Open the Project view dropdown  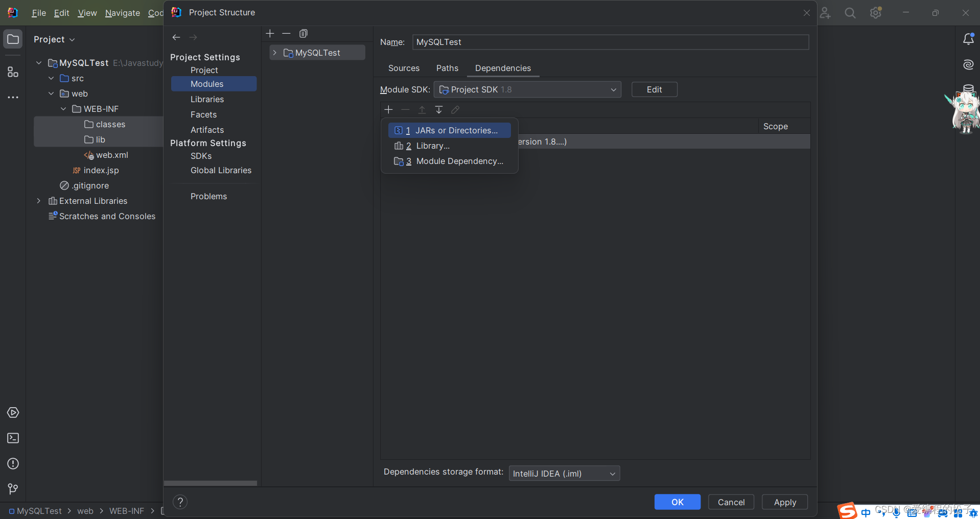click(54, 39)
